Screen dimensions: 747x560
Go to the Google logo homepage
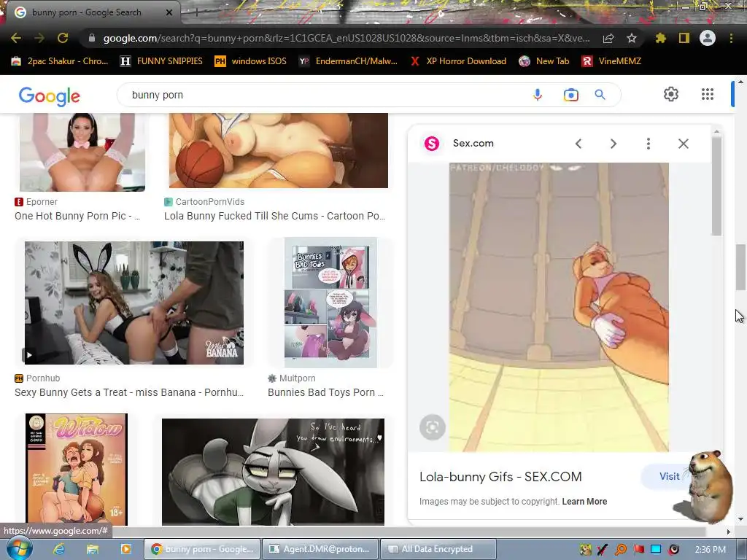(x=50, y=96)
